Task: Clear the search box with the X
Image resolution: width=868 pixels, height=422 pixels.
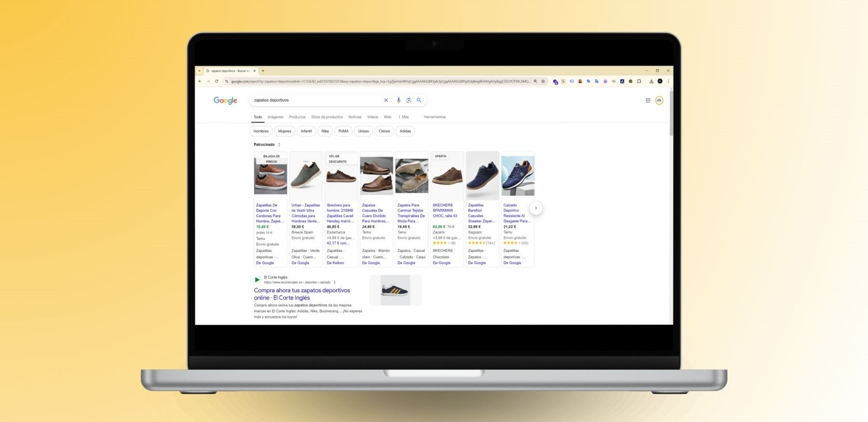Action: [386, 100]
